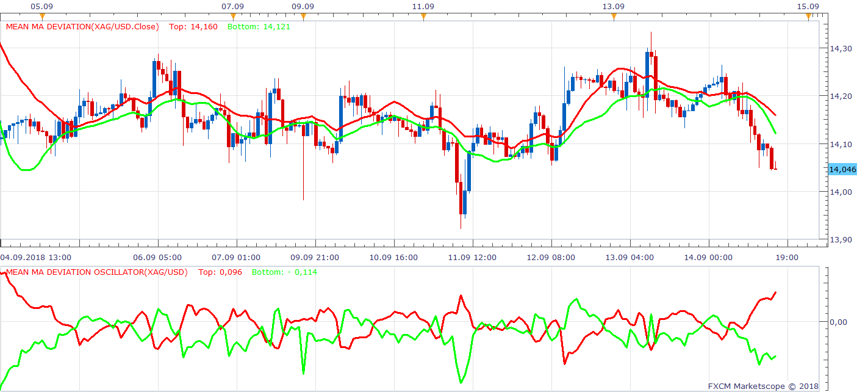Click the oscillator 'Bottom: - 0,114' value
Viewport: 868px width, 392px height.
(x=284, y=272)
